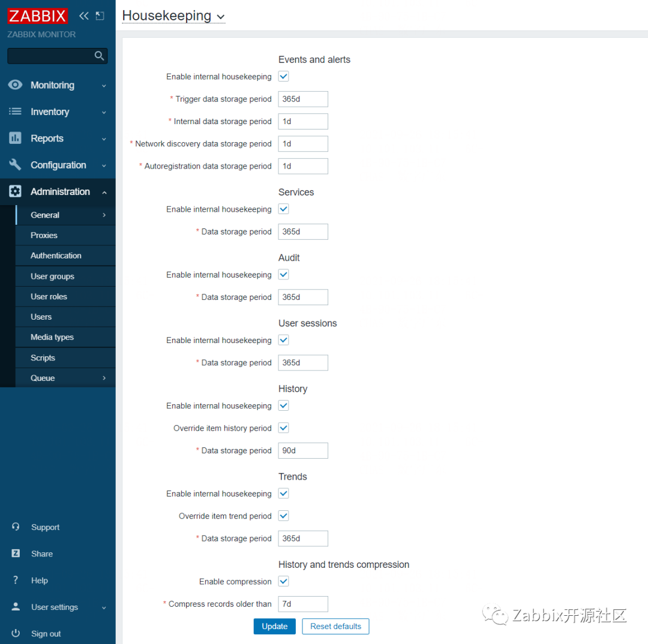Image resolution: width=648 pixels, height=644 pixels.
Task: Click Audit data storage period field
Action: pos(303,297)
